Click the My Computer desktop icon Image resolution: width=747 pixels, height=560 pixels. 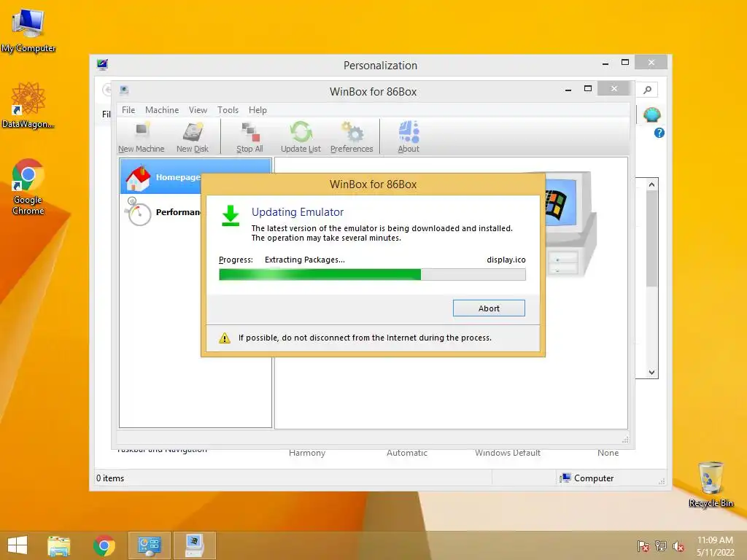tap(28, 31)
